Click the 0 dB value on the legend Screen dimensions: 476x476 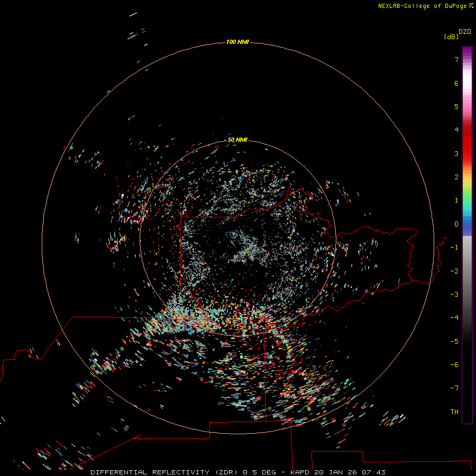pos(456,224)
